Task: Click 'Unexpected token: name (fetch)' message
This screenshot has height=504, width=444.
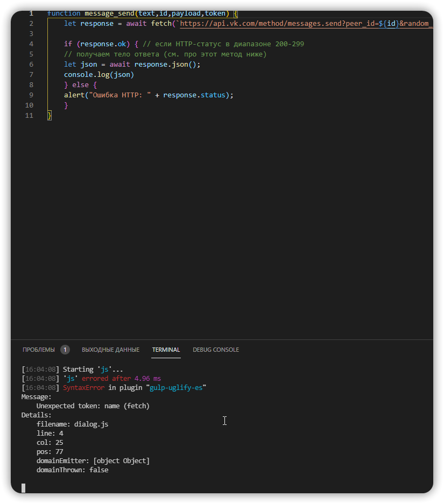Action: click(x=93, y=406)
